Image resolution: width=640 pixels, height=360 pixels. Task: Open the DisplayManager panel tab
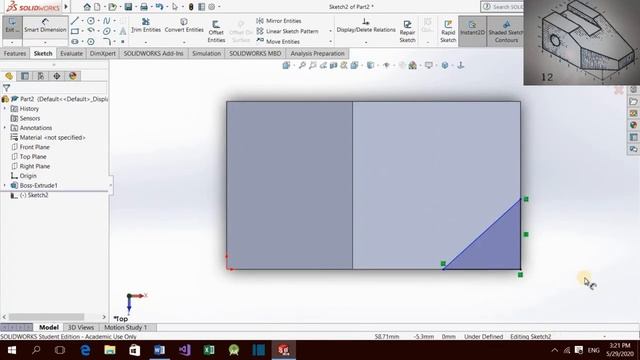pos(73,76)
